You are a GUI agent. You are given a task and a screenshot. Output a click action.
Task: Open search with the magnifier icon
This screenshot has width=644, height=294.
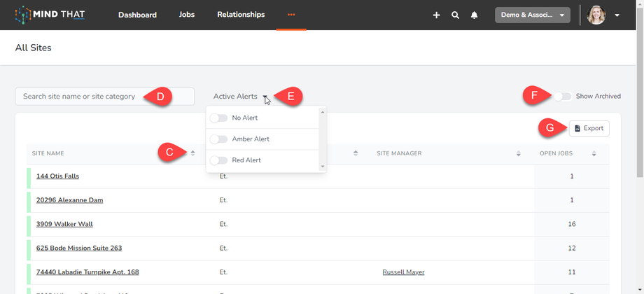pyautogui.click(x=455, y=15)
